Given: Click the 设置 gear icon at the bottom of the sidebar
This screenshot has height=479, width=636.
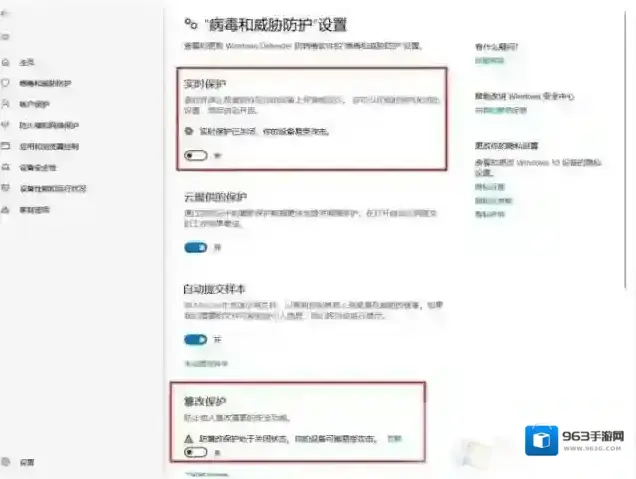Looking at the screenshot, I should pyautogui.click(x=5, y=462).
